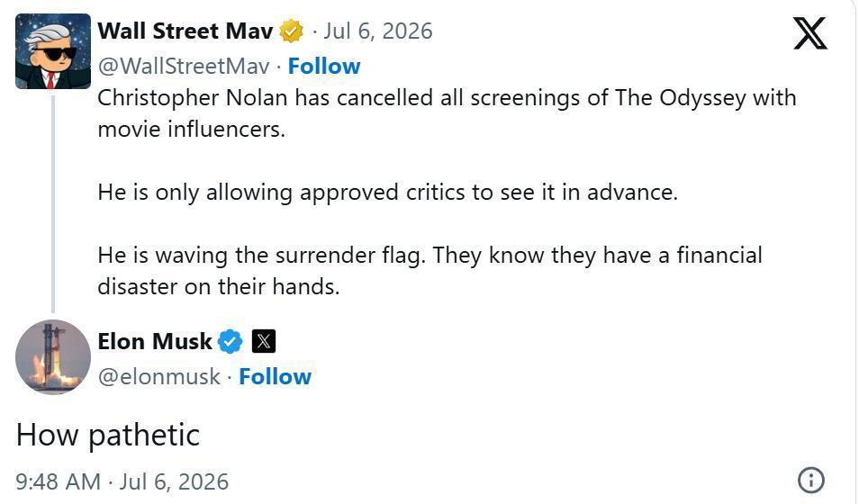Open the quoted tweet's Jul 6, 2026 date
The image size is (859, 504).
[x=377, y=31]
